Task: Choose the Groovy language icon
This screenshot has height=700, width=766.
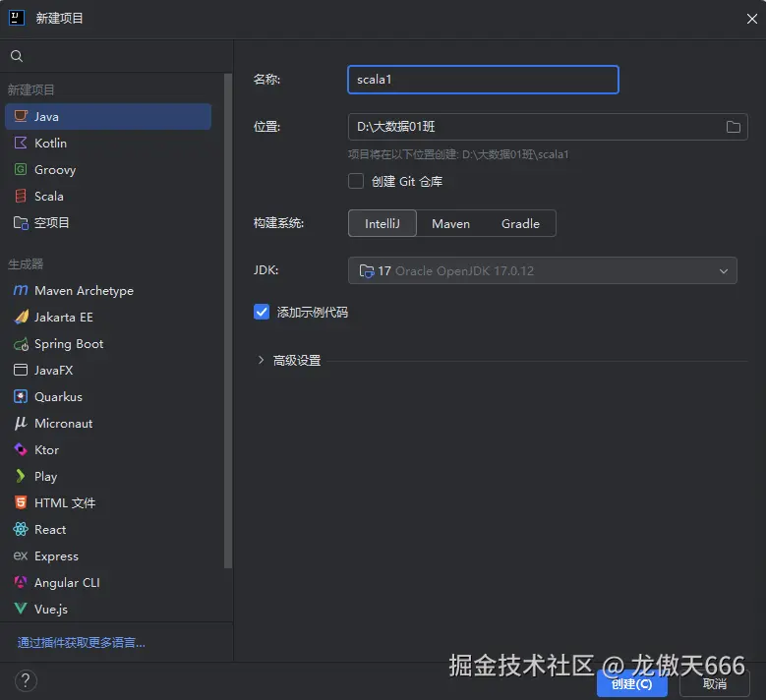Action: click(x=21, y=169)
